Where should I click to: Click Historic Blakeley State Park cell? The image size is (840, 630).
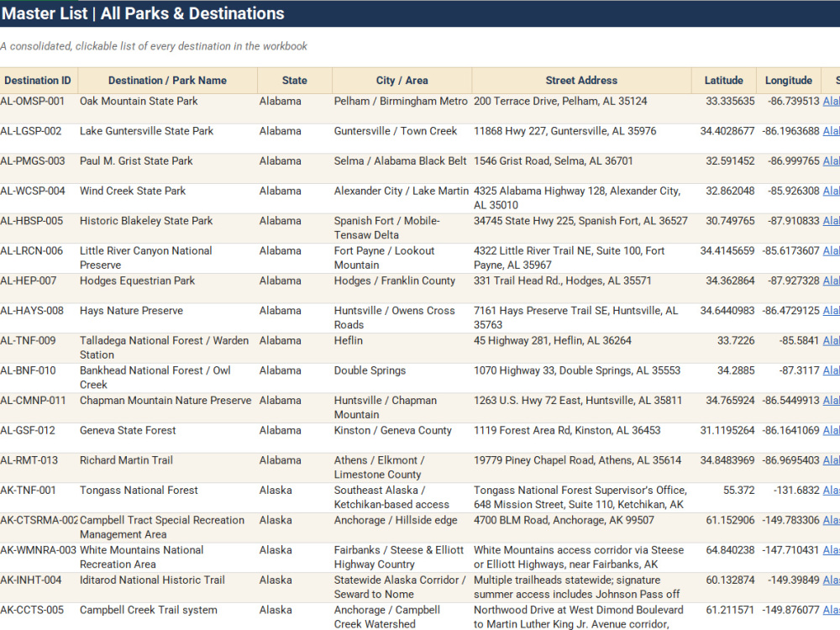coord(168,228)
